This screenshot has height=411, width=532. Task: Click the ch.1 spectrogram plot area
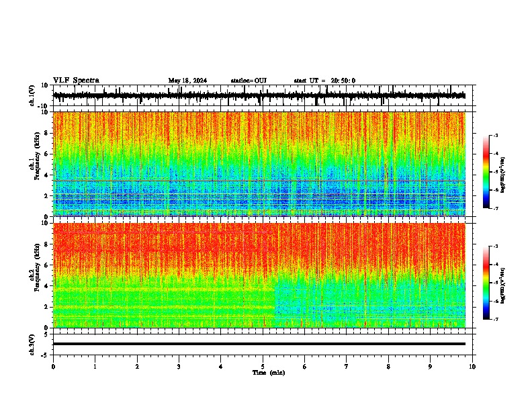259,164
